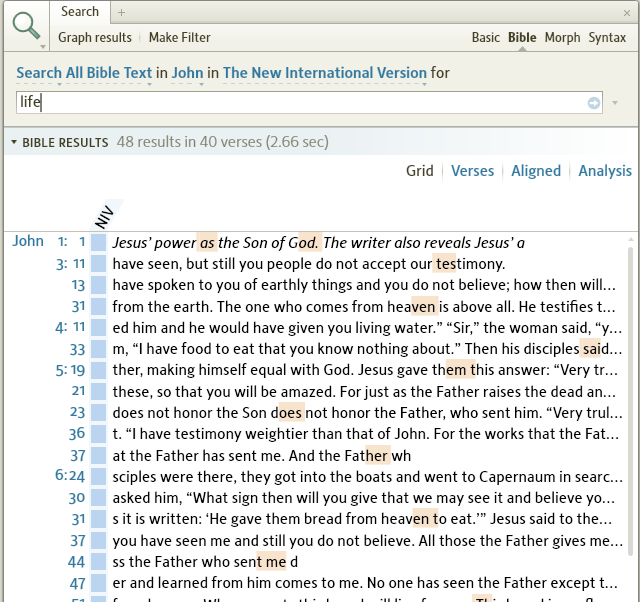Click the results vertical scrollbar
The width and height of the screenshot is (640, 602).
[x=631, y=400]
